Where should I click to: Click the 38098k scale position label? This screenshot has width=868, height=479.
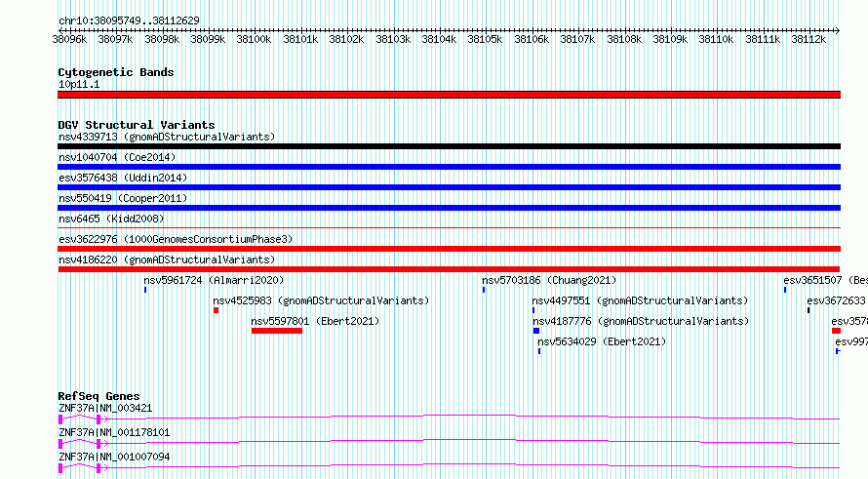click(x=162, y=39)
